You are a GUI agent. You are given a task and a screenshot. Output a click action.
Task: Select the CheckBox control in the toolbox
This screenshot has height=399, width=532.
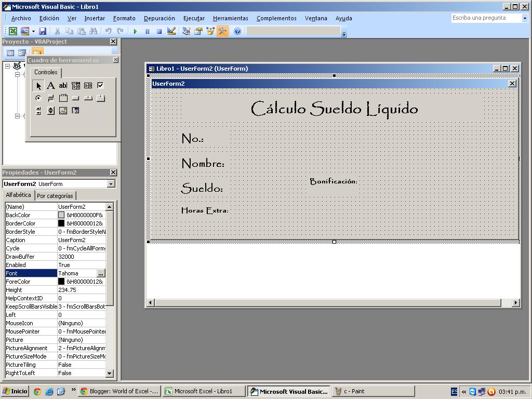(100, 86)
